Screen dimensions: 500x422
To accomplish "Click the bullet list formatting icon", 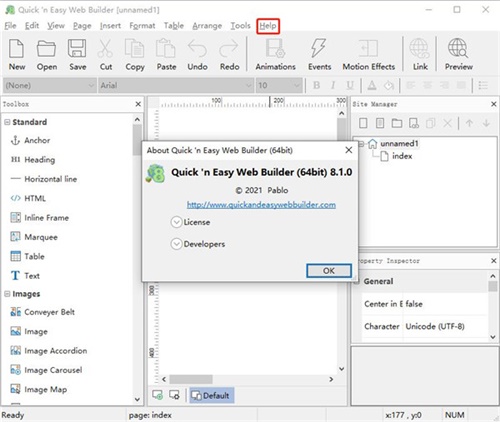I will pos(483,86).
